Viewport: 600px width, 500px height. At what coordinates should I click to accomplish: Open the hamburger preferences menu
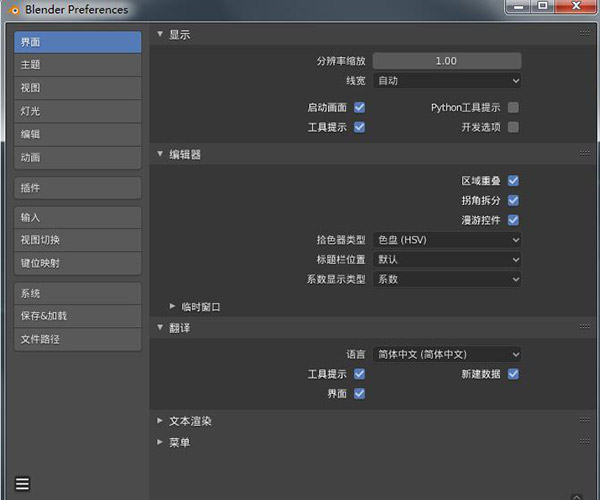(22, 484)
